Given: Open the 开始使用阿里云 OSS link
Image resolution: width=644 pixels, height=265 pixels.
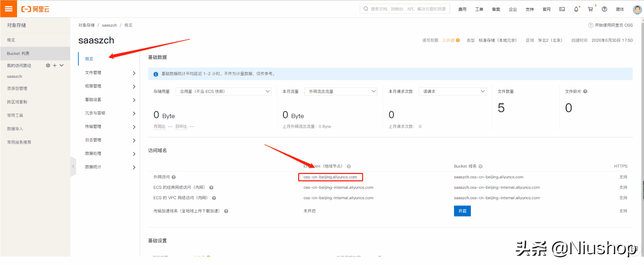Looking at the screenshot, I should coord(611,25).
